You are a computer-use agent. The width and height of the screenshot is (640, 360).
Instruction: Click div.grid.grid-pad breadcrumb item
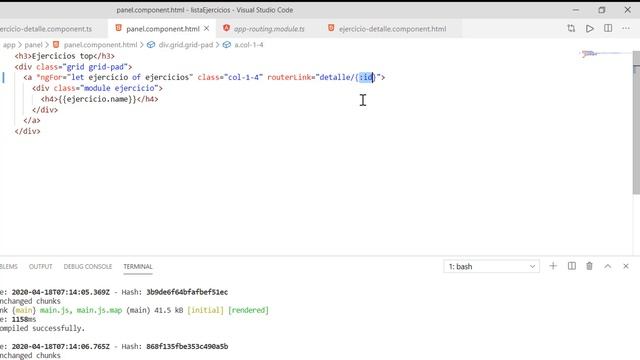click(x=186, y=45)
